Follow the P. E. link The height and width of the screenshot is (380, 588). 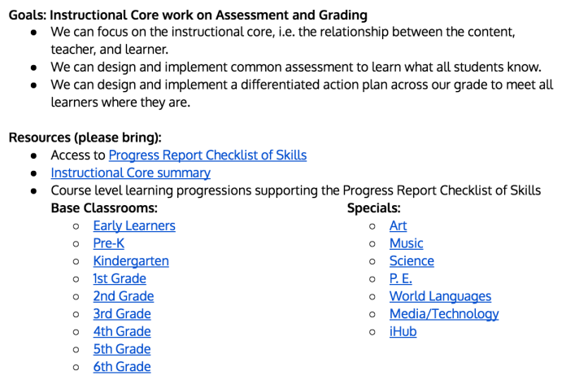click(400, 278)
